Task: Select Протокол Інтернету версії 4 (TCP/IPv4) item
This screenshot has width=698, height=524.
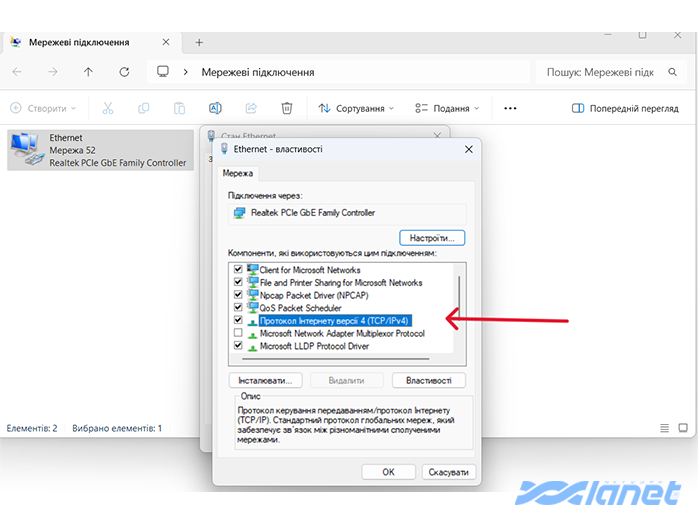Action: pos(335,321)
